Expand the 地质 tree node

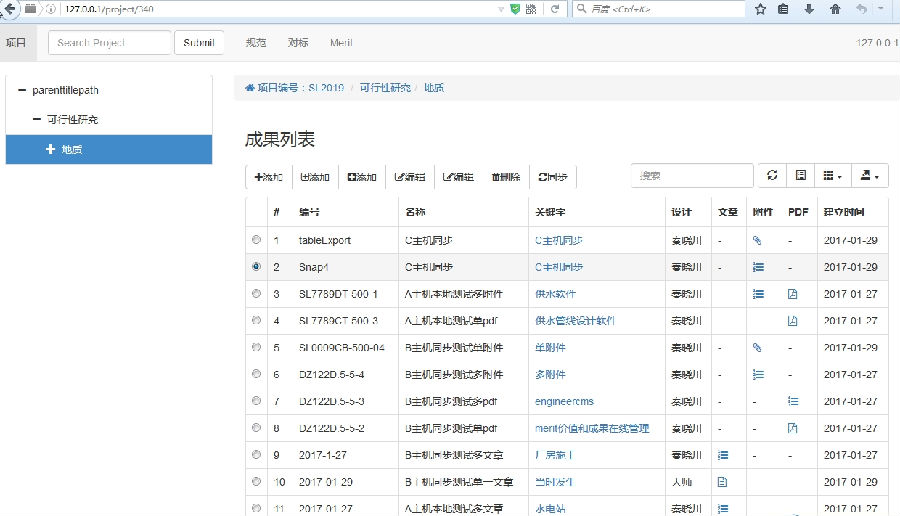[x=50, y=149]
